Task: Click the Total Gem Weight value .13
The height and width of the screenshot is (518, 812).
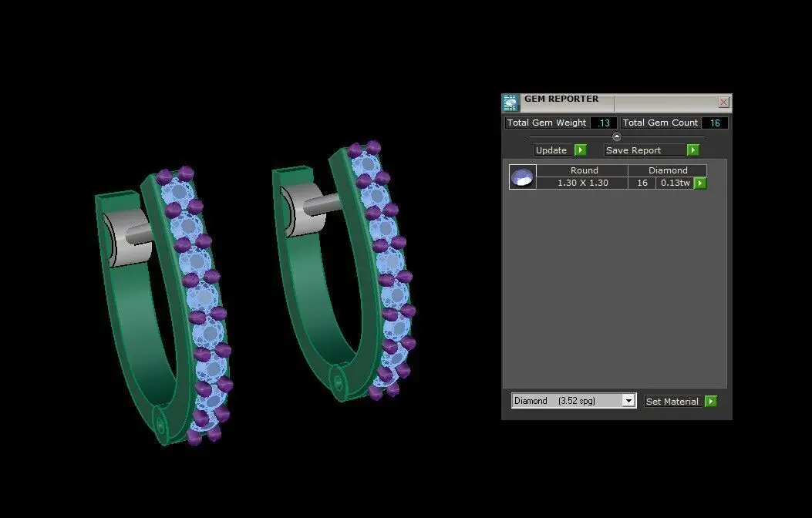Action: pyautogui.click(x=603, y=123)
